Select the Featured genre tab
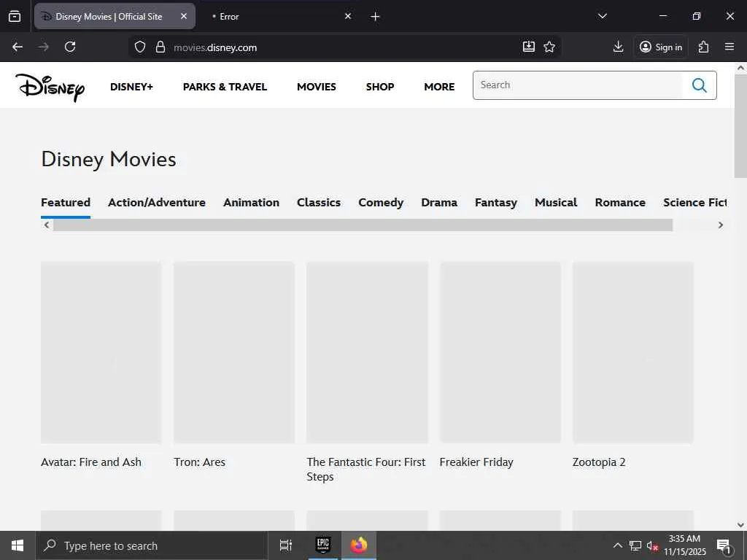The width and height of the screenshot is (747, 560). 66,203
